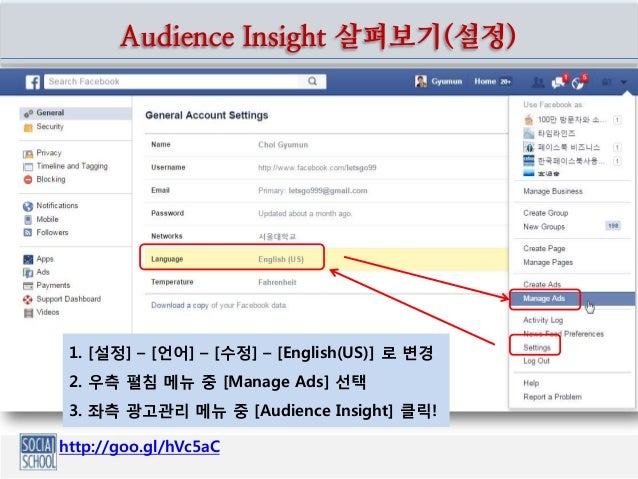This screenshot has width=638, height=479.
Task: Click Download a copy link
Action: tap(179, 305)
